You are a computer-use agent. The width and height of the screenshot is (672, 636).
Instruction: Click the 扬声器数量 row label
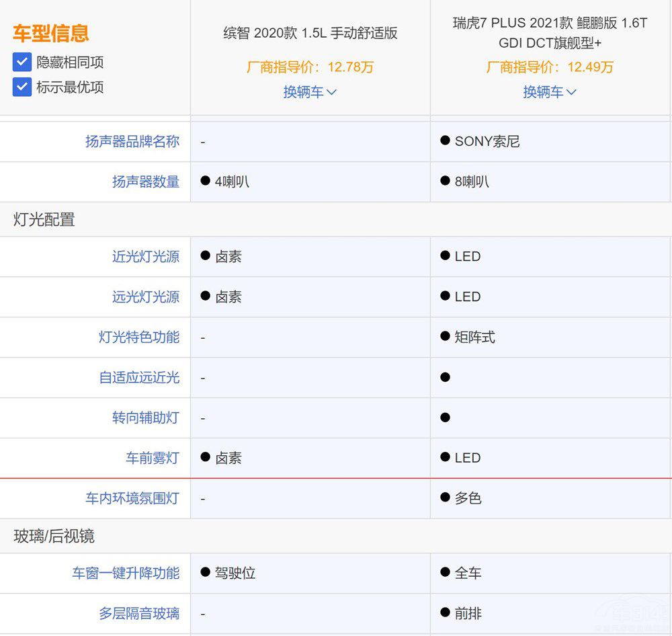tap(146, 182)
